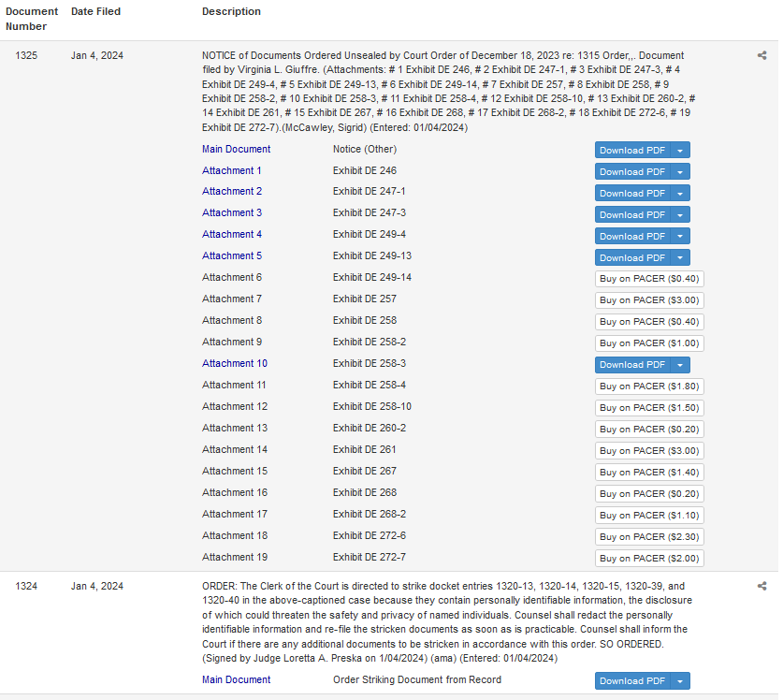Download PDF for Exhibit DE 247-3
783x700 pixels.
tap(632, 214)
